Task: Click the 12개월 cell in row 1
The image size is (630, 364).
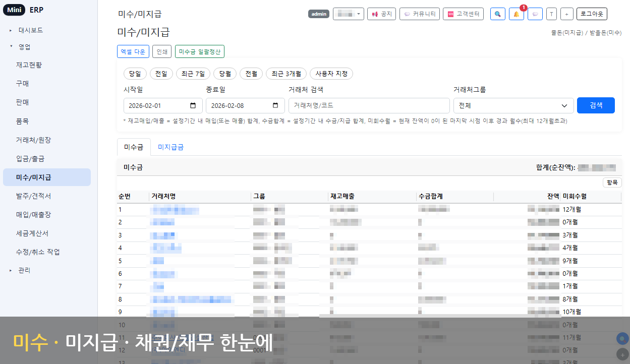Action: click(571, 209)
